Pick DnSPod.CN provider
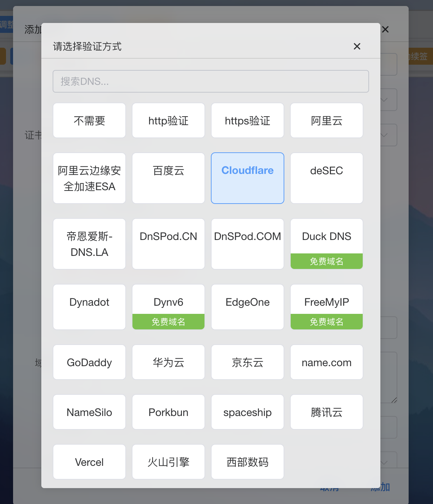Viewport: 433px width, 504px height. pyautogui.click(x=168, y=244)
